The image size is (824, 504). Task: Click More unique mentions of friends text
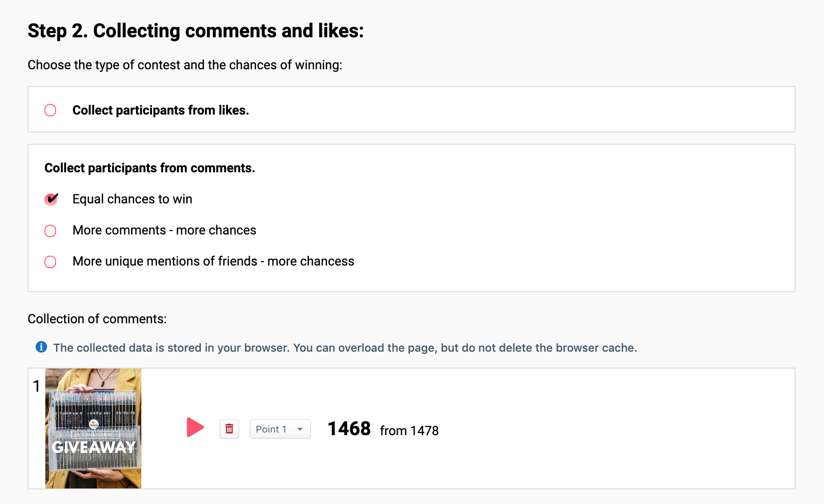[213, 261]
